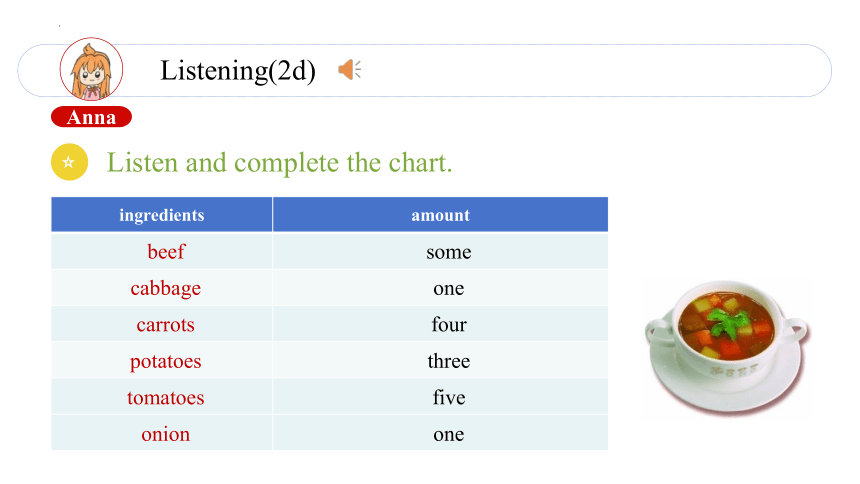Click the 'carrots' table cell

coord(162,324)
